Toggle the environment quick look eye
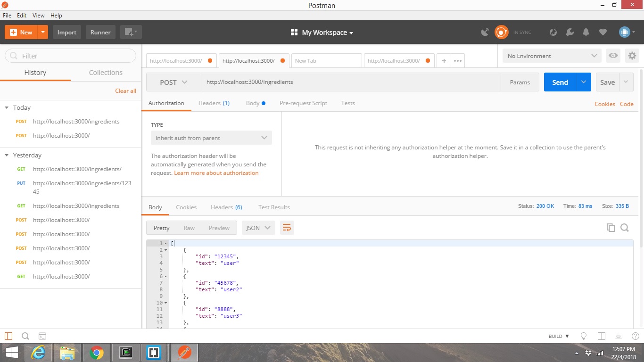The image size is (644, 362). [613, 56]
